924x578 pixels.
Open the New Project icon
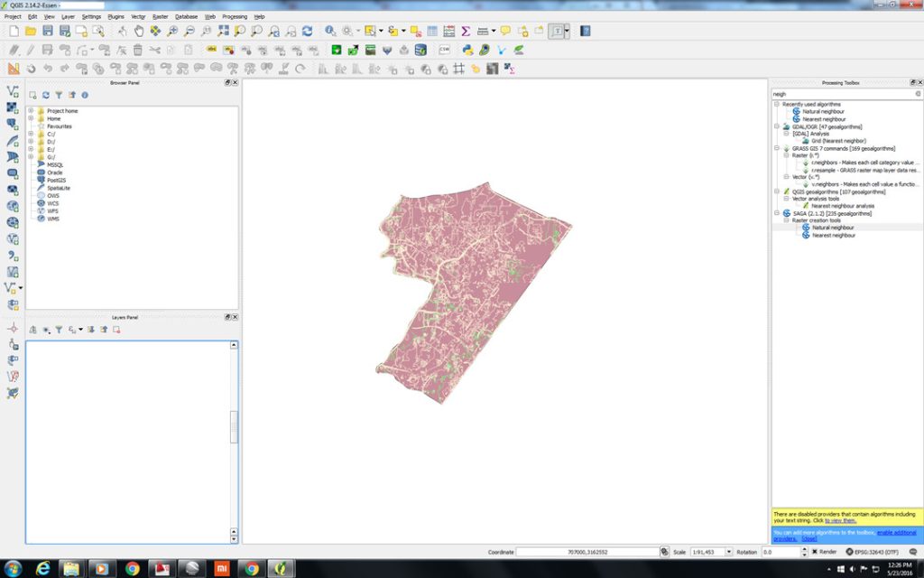(x=13, y=31)
